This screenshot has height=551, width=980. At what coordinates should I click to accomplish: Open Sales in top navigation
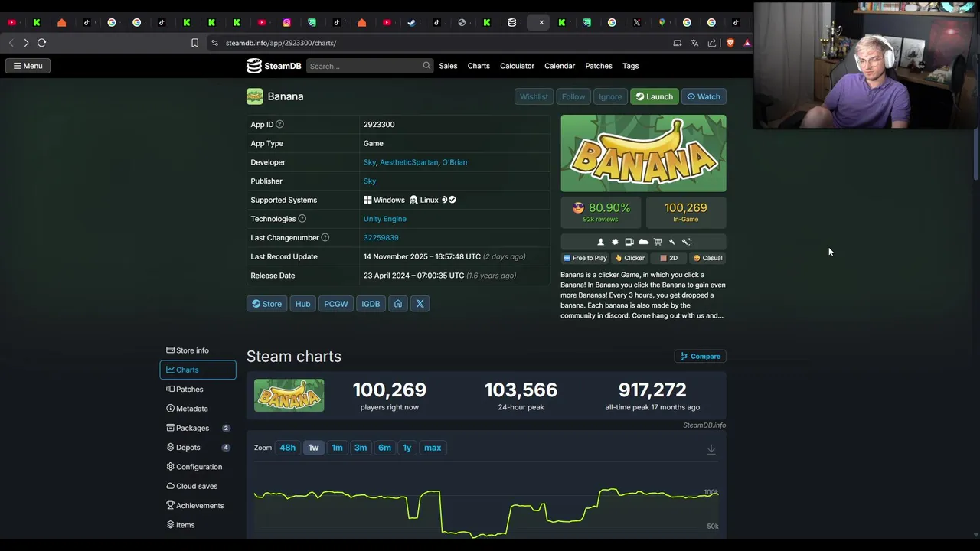coord(448,66)
